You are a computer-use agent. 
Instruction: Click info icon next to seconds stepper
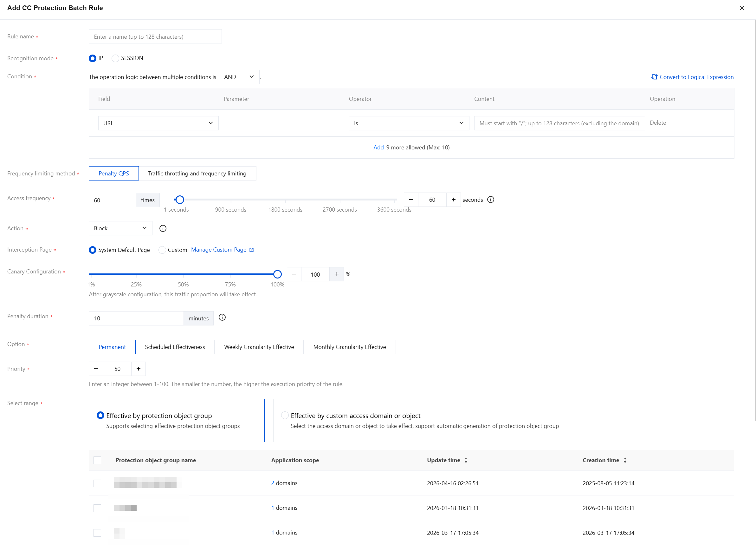[x=491, y=200]
